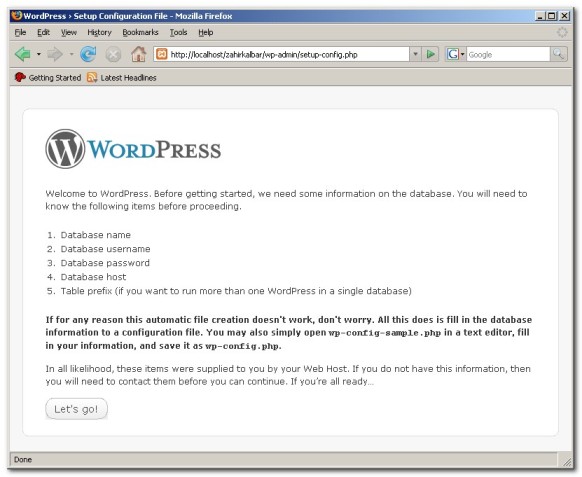Click the WordPress logo

coord(133,149)
